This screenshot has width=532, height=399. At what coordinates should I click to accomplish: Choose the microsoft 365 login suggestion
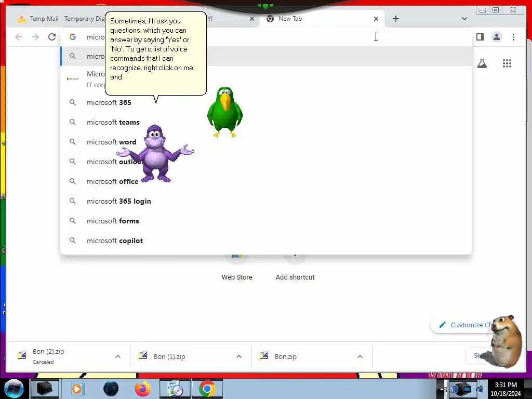point(265,201)
